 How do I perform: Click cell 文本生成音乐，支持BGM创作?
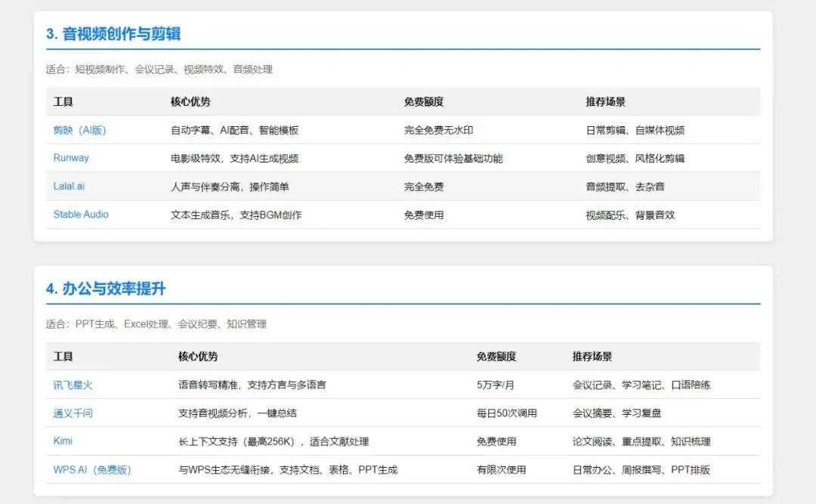236,215
